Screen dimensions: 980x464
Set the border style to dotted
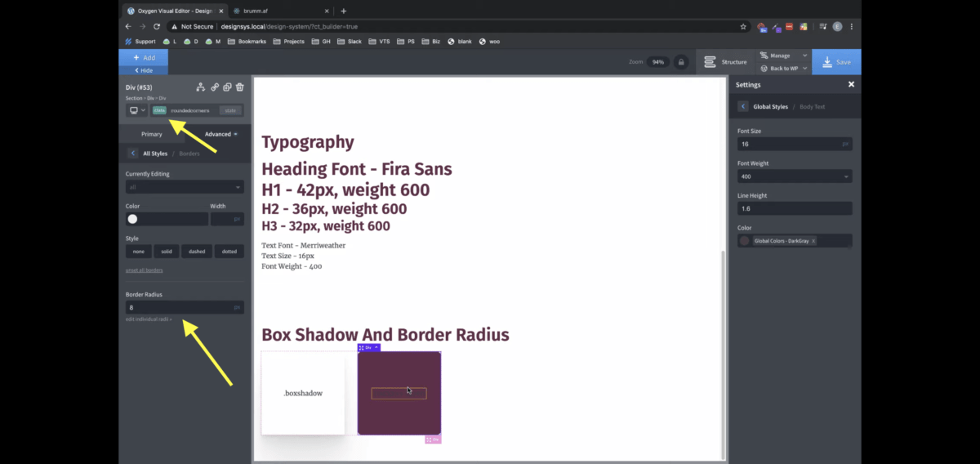coord(229,252)
